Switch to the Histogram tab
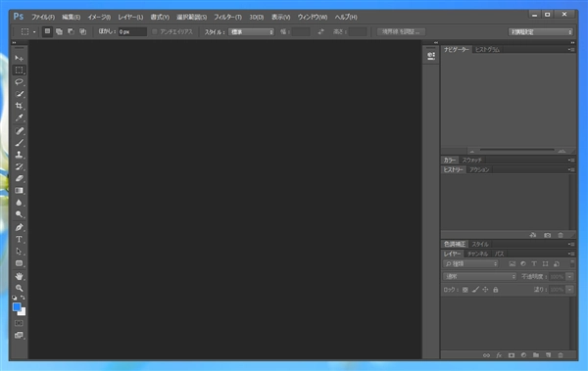This screenshot has width=588, height=371. [487, 50]
